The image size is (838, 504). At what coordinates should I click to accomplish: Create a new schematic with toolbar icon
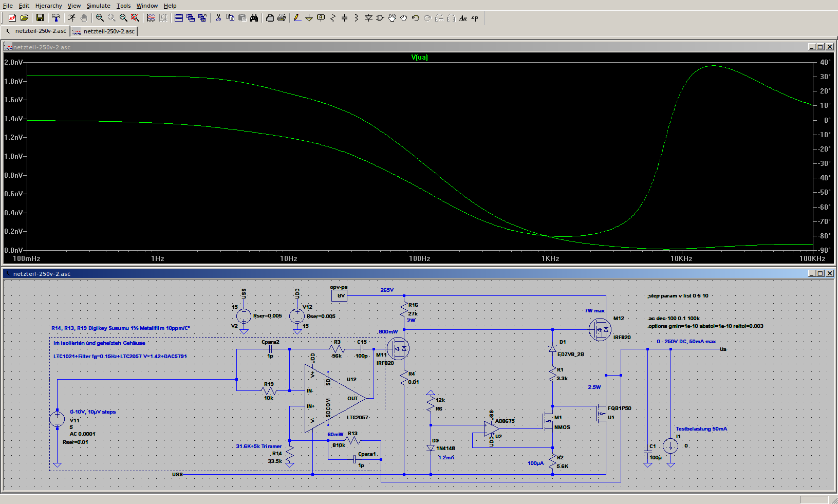(12, 18)
